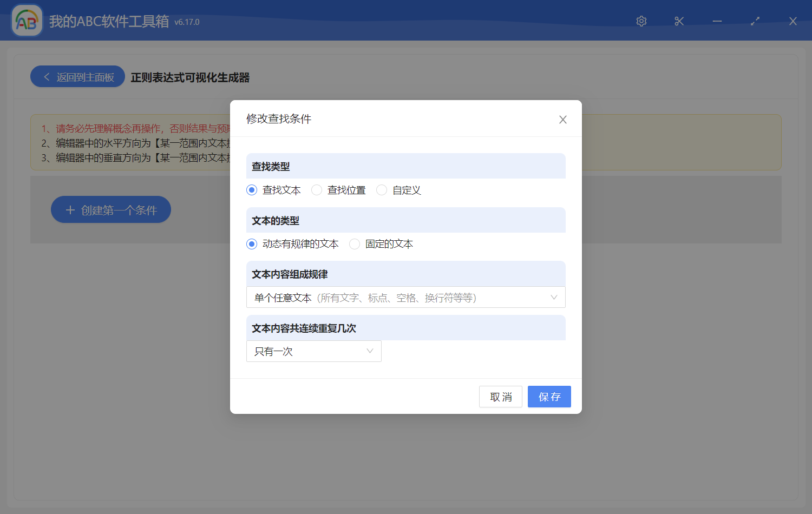Expand the 只有一次 repeat count dropdown

[x=313, y=351]
